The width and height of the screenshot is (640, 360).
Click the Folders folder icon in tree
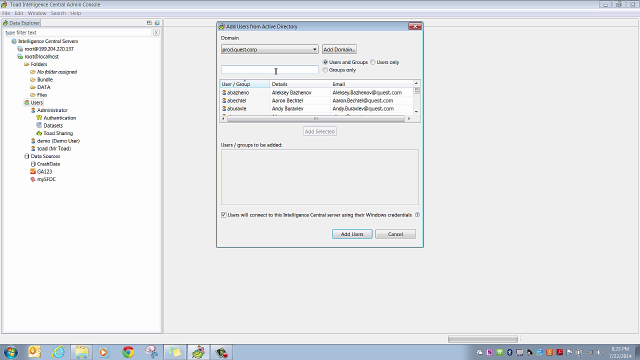click(x=27, y=64)
